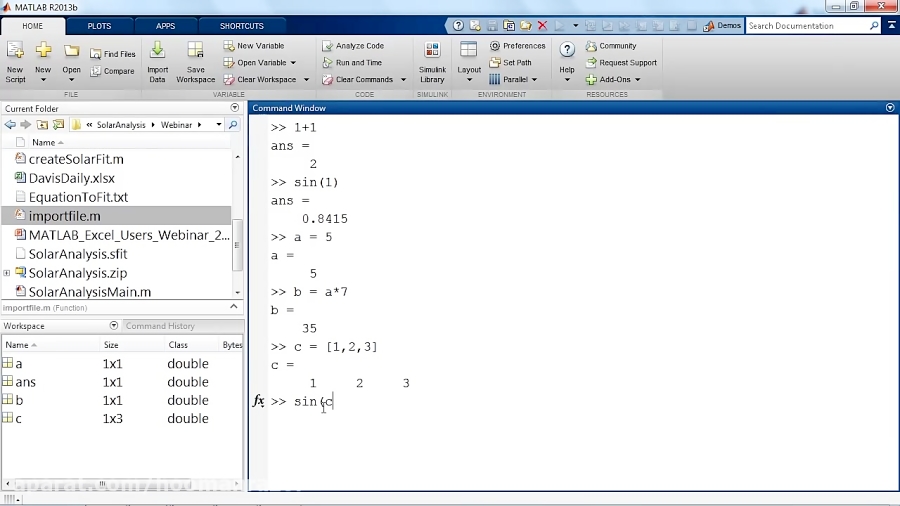Screen dimensions: 900x506
Task: Select the Workspace panel title
Action: tap(24, 326)
